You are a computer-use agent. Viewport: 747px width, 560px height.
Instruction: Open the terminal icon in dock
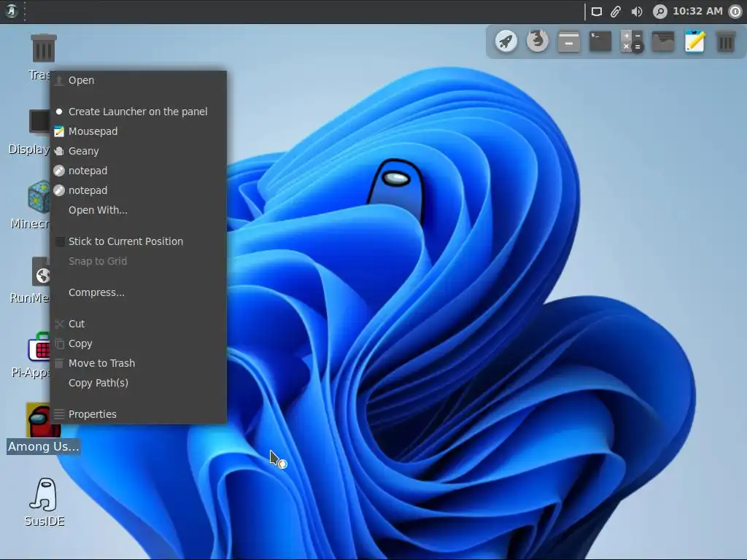(600, 42)
